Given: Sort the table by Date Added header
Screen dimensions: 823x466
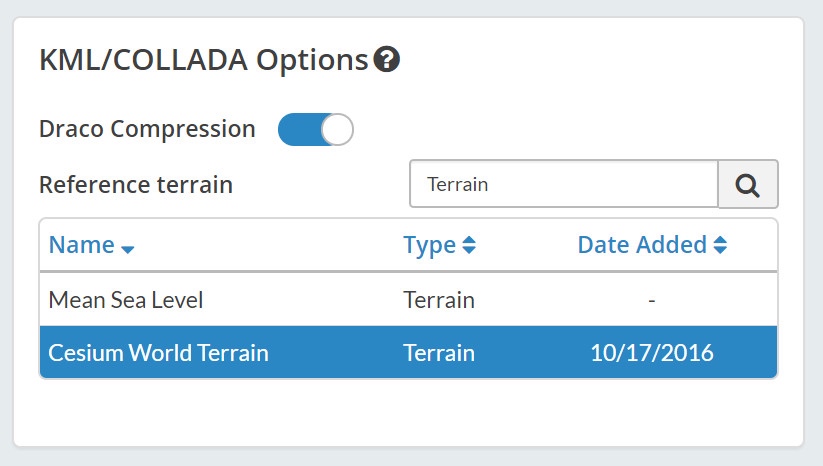Looking at the screenshot, I should (x=642, y=245).
